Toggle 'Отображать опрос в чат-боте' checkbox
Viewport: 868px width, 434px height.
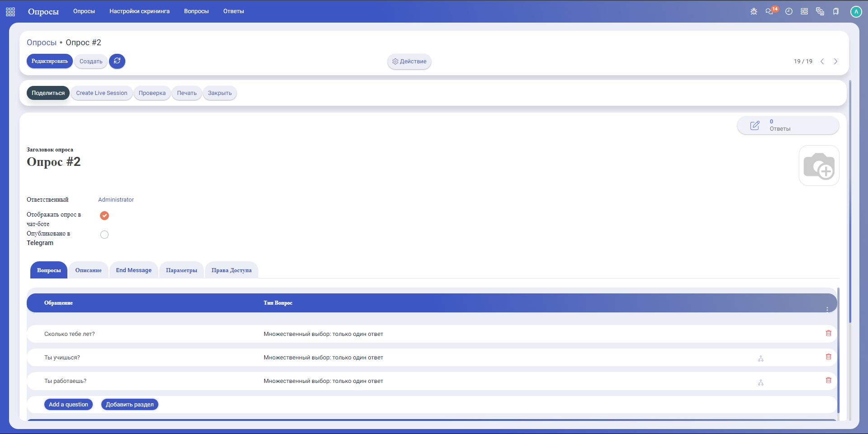pos(104,216)
